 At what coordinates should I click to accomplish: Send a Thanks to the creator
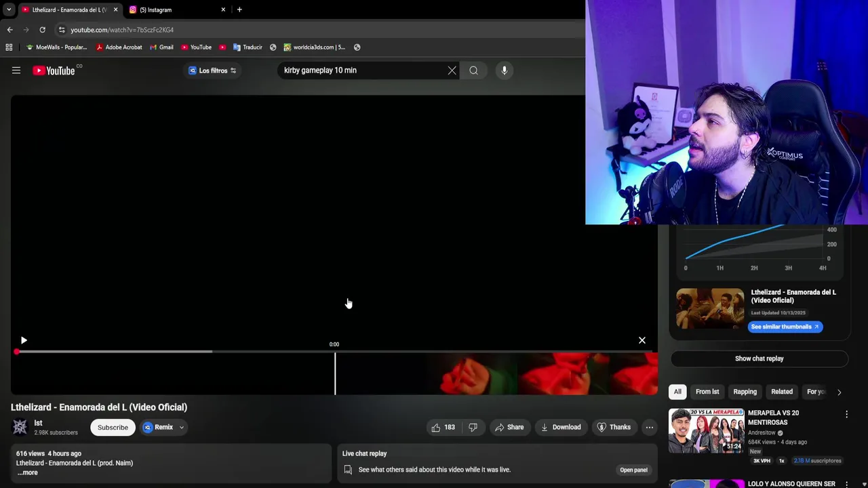point(614,427)
